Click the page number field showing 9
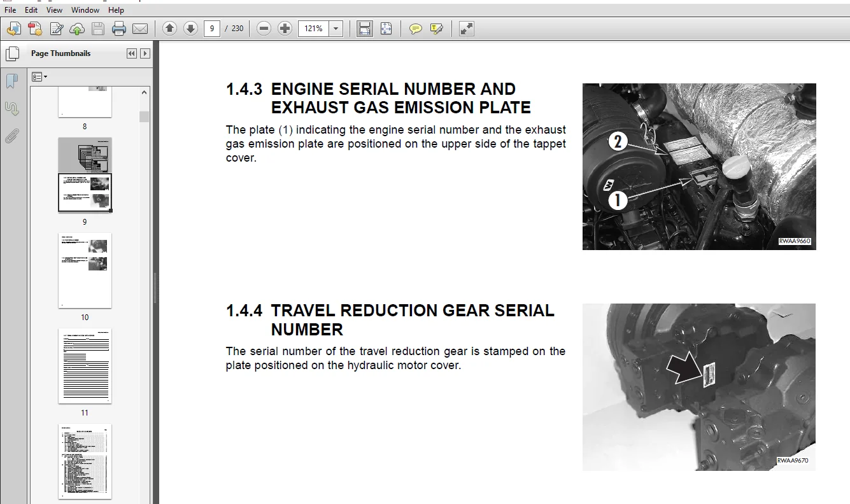This screenshot has height=504, width=850. (212, 29)
